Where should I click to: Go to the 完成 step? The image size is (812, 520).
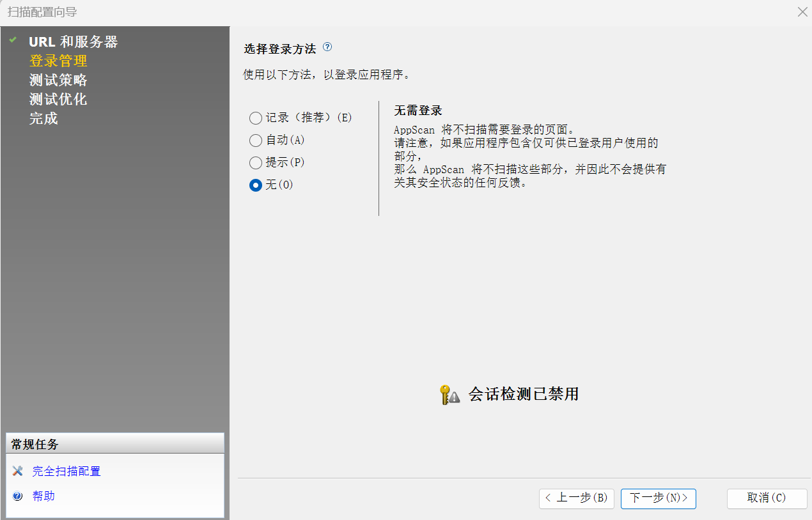click(x=43, y=119)
